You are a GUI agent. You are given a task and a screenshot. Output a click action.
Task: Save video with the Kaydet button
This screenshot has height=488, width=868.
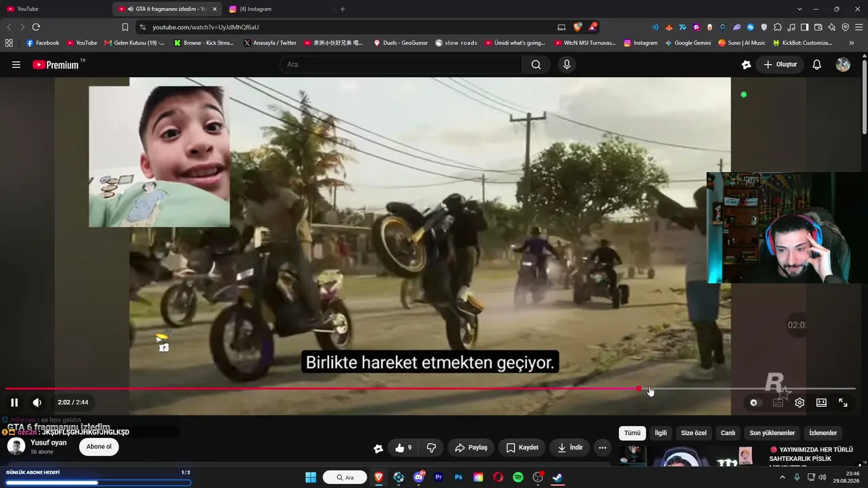click(x=522, y=448)
